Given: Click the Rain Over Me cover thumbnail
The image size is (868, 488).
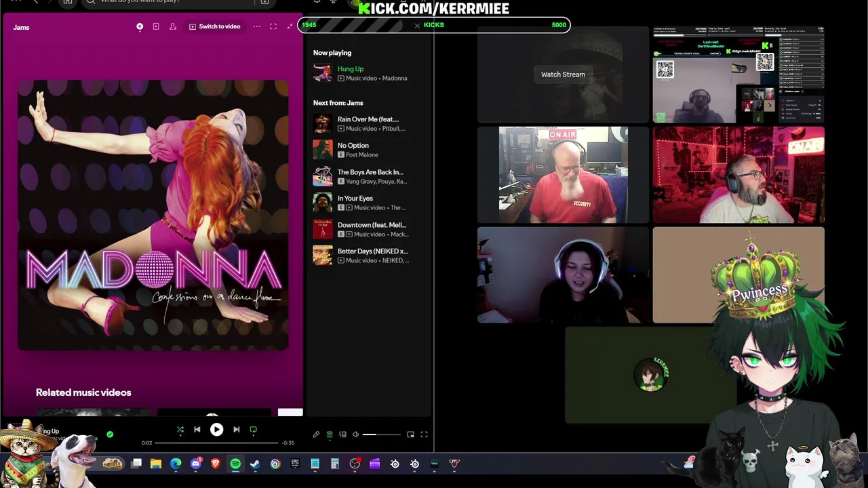Looking at the screenshot, I should 323,123.
